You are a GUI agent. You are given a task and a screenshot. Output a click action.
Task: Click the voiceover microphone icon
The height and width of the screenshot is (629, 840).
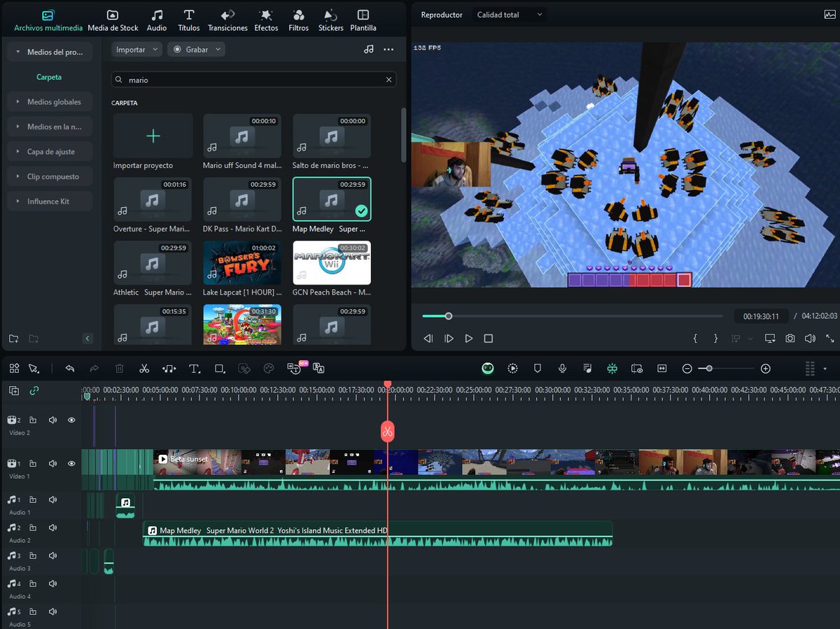[562, 368]
